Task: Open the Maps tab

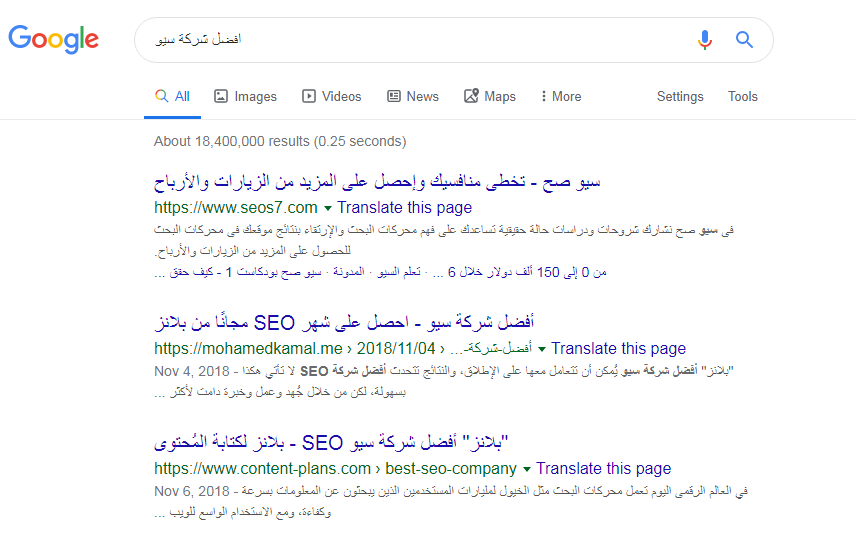Action: (x=490, y=97)
